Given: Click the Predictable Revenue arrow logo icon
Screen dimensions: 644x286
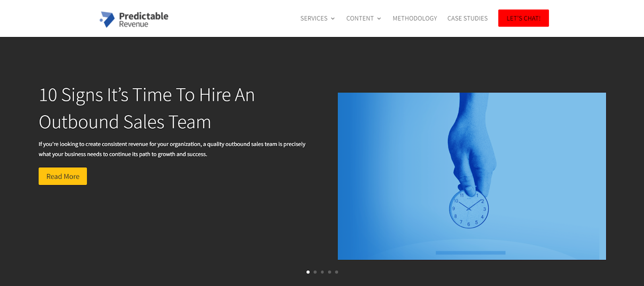Looking at the screenshot, I should click(x=107, y=19).
